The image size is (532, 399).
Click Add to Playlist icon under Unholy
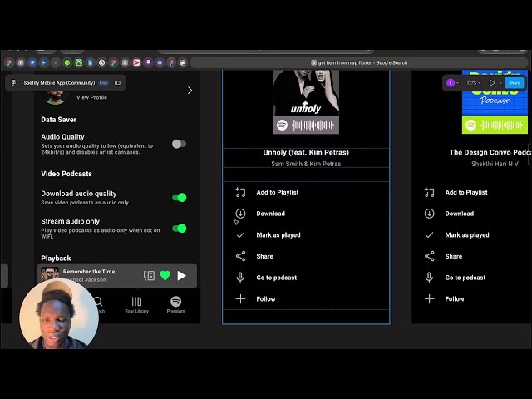(x=240, y=192)
